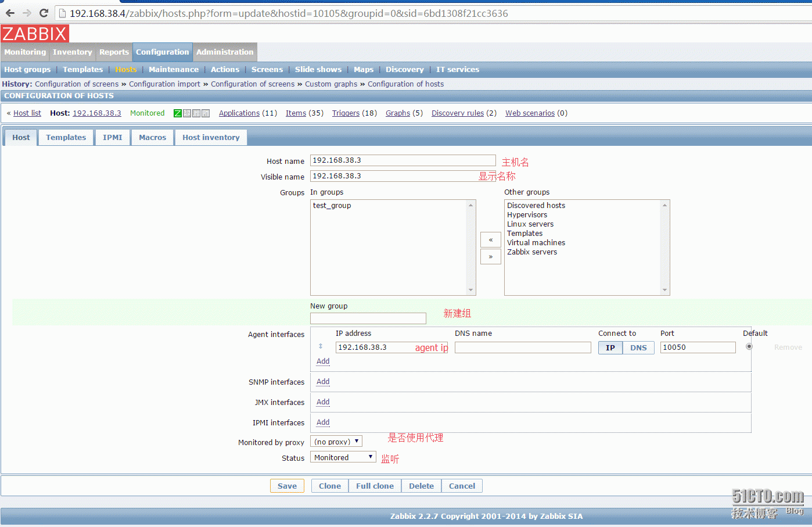Open the Graphs link
Image resolution: width=812 pixels, height=527 pixels.
point(398,113)
